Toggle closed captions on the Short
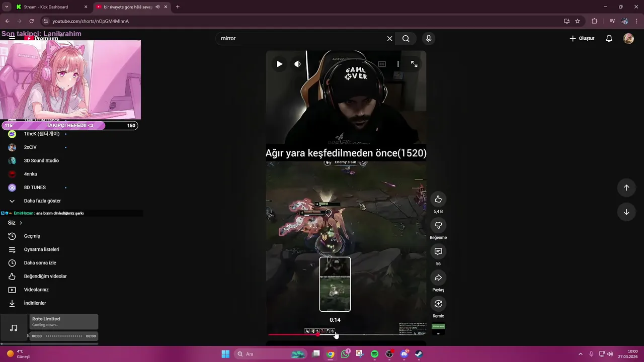Image resolution: width=644 pixels, height=362 pixels. pyautogui.click(x=382, y=64)
